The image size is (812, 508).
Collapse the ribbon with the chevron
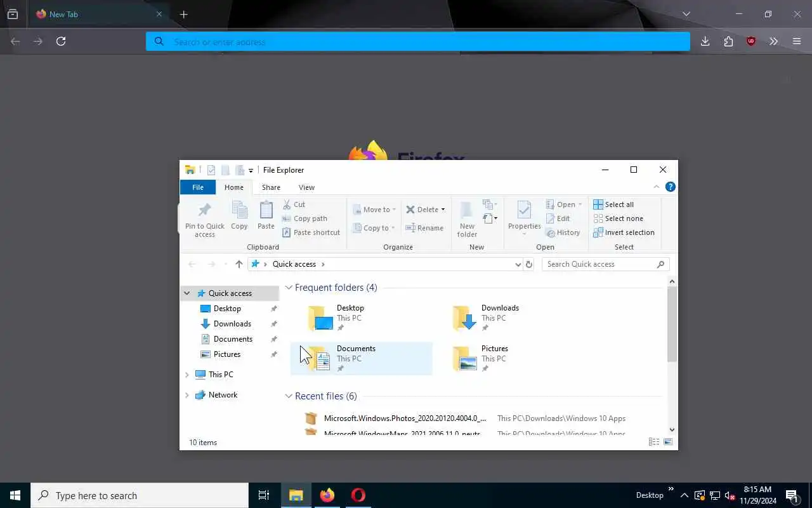click(657, 187)
